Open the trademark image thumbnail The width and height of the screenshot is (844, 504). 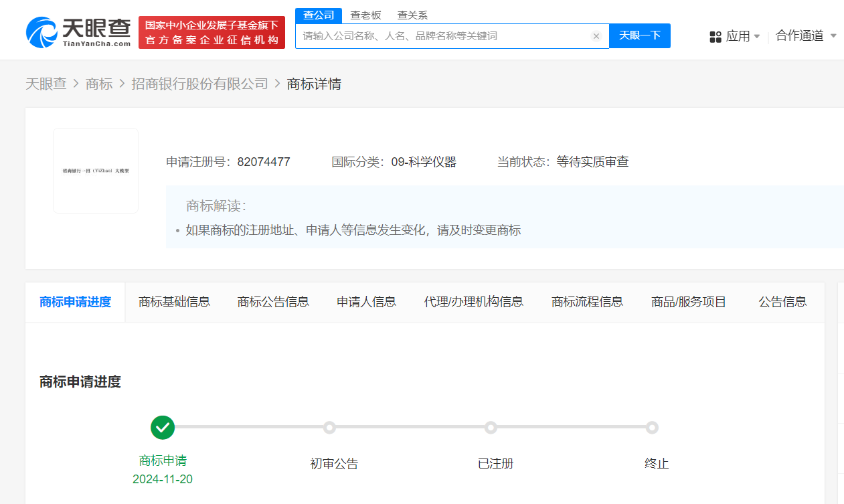(96, 171)
